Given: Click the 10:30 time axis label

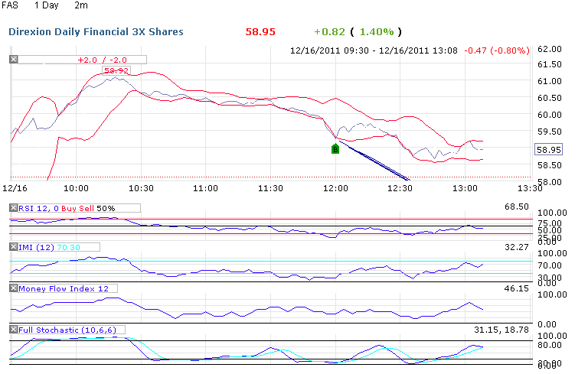Looking at the screenshot, I should [141, 188].
